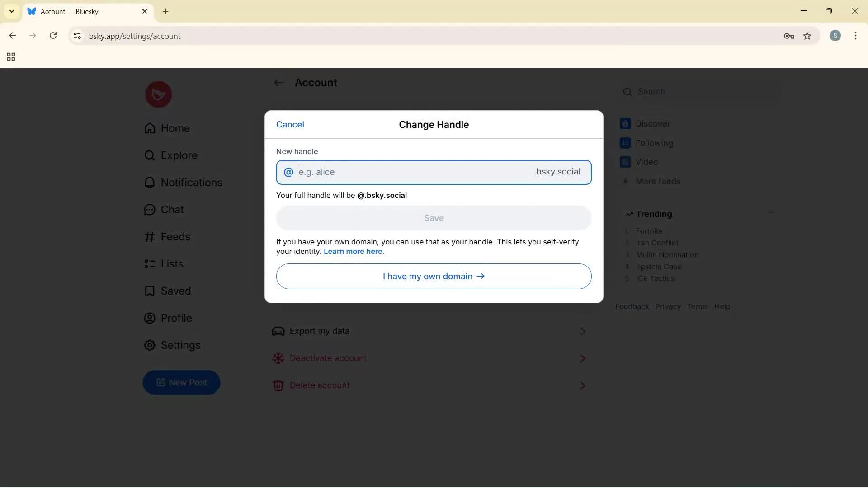This screenshot has height=488, width=868.
Task: View Saved posts via the bookmark icon
Action: (175, 291)
